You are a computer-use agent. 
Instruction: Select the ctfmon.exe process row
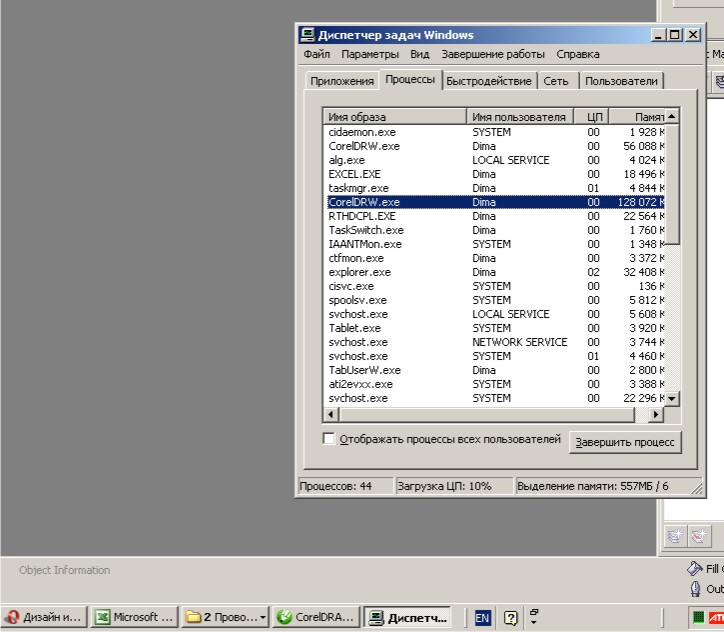(494, 258)
